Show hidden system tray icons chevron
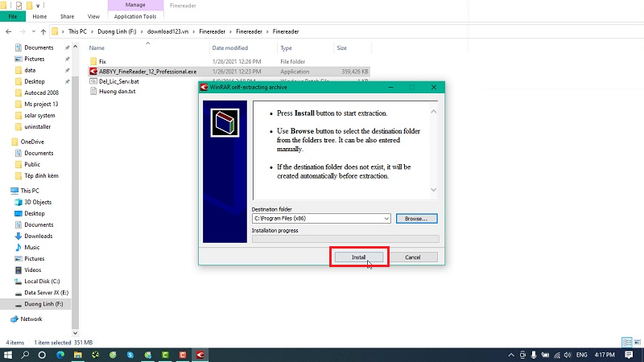Viewport: 644px width, 362px height. (509, 354)
